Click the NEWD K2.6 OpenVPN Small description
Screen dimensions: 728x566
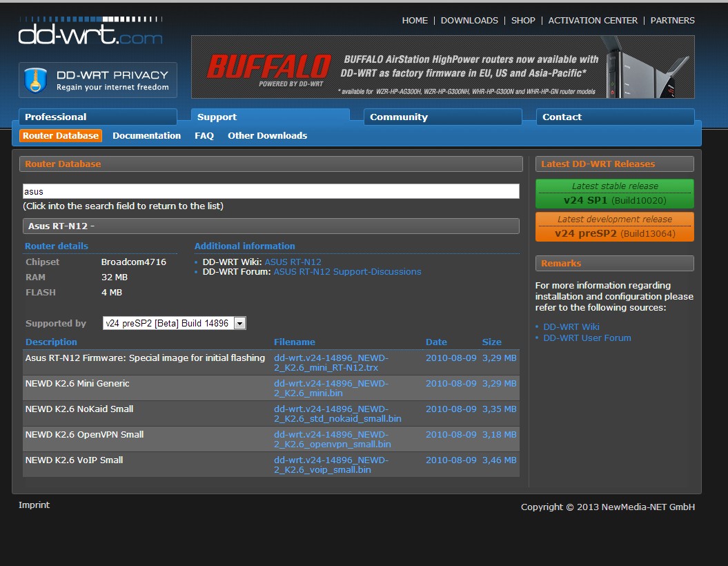[84, 435]
